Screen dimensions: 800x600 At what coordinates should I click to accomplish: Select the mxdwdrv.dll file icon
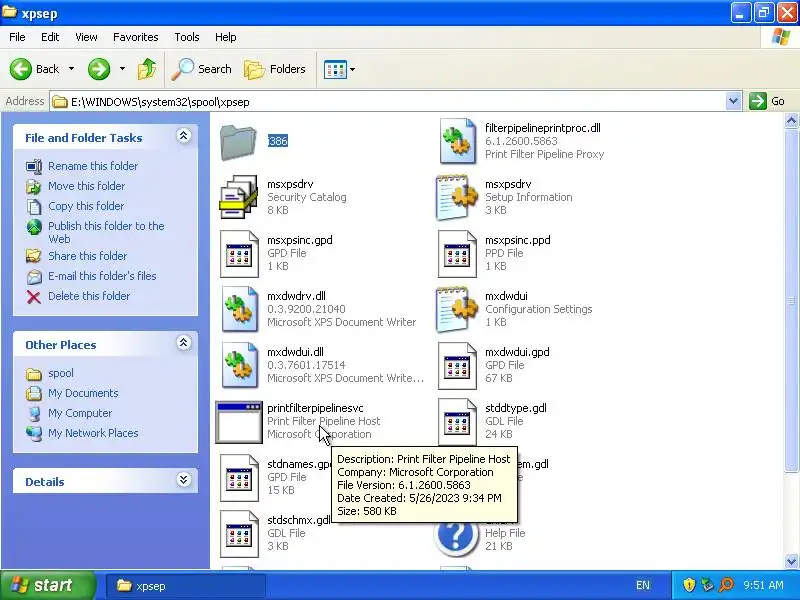pos(239,309)
